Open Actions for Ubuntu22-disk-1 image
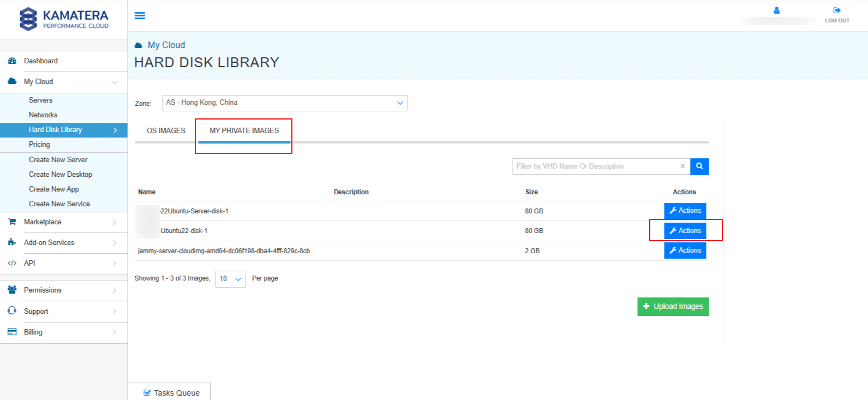Screen dimensions: 868x400 [685, 231]
